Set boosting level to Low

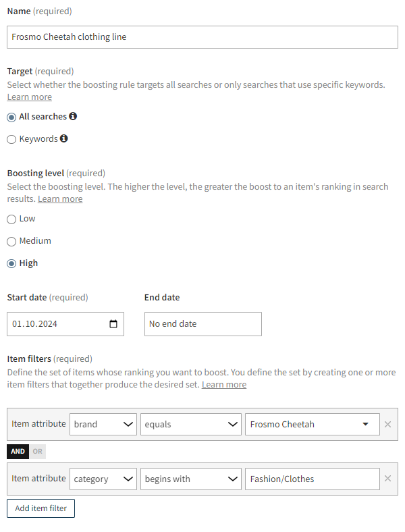point(11,219)
